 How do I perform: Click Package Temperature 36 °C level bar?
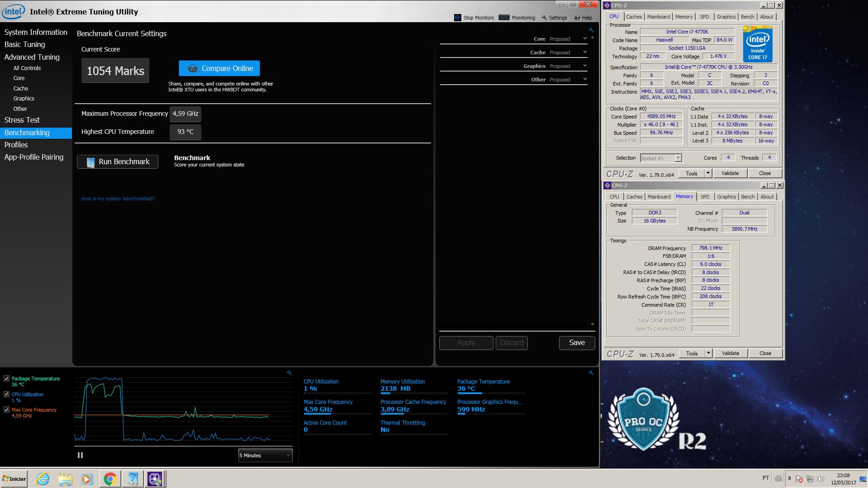click(x=491, y=393)
